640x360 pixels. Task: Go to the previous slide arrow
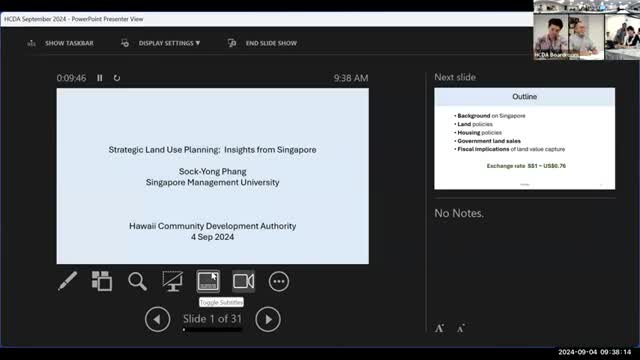point(158,319)
